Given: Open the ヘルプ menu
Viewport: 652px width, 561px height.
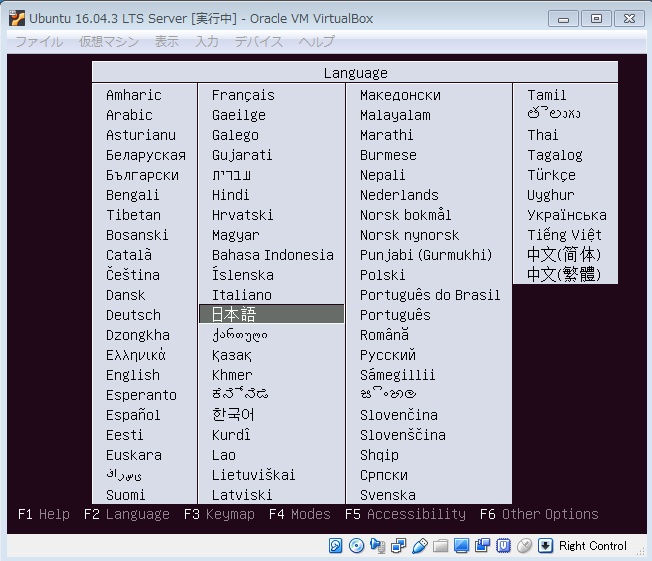Looking at the screenshot, I should [317, 41].
